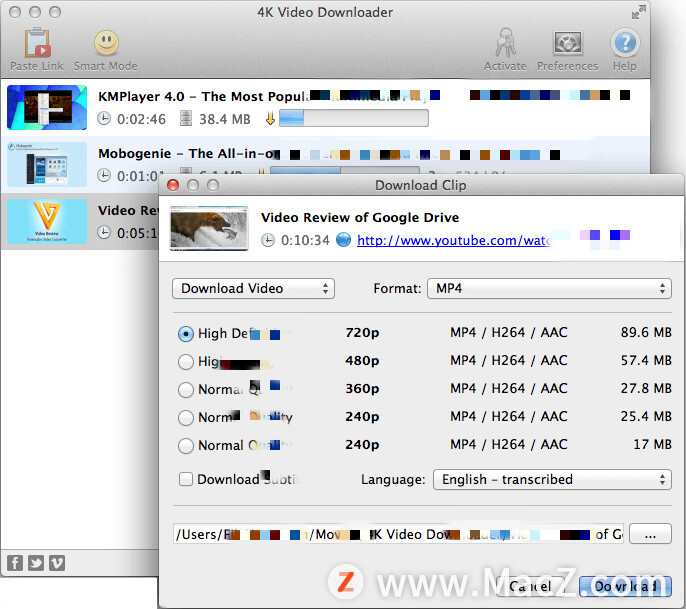
Task: Click the Facebook icon in main window
Action: (15, 563)
